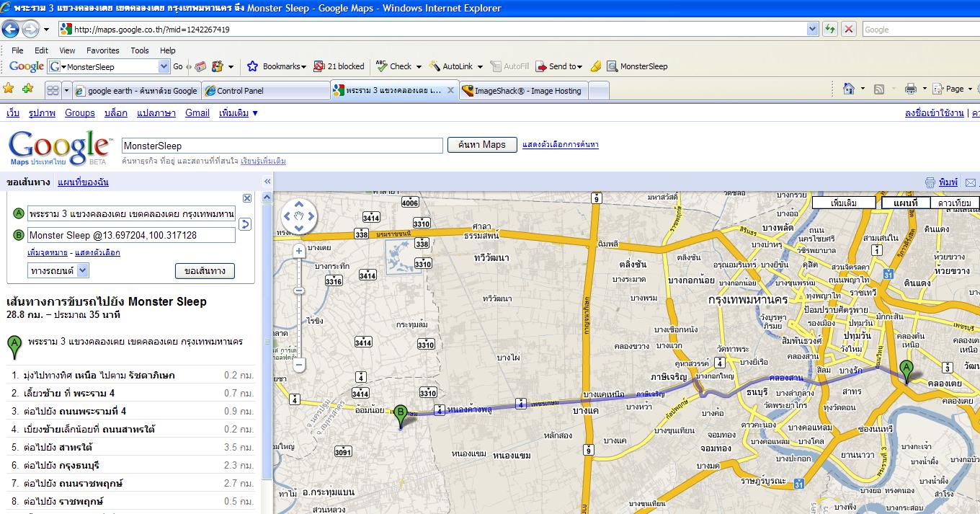Screen dimensions: 980x514
Task: Open the Tools menu
Action: pos(140,50)
